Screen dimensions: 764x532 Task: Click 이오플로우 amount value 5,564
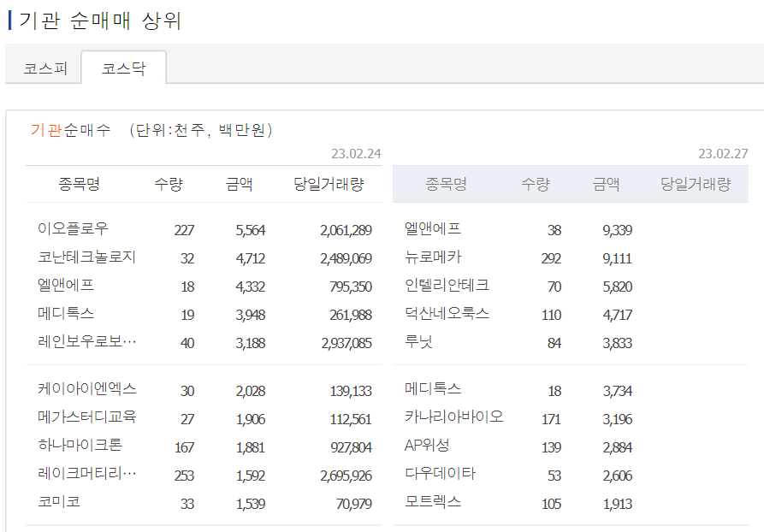pos(251,230)
